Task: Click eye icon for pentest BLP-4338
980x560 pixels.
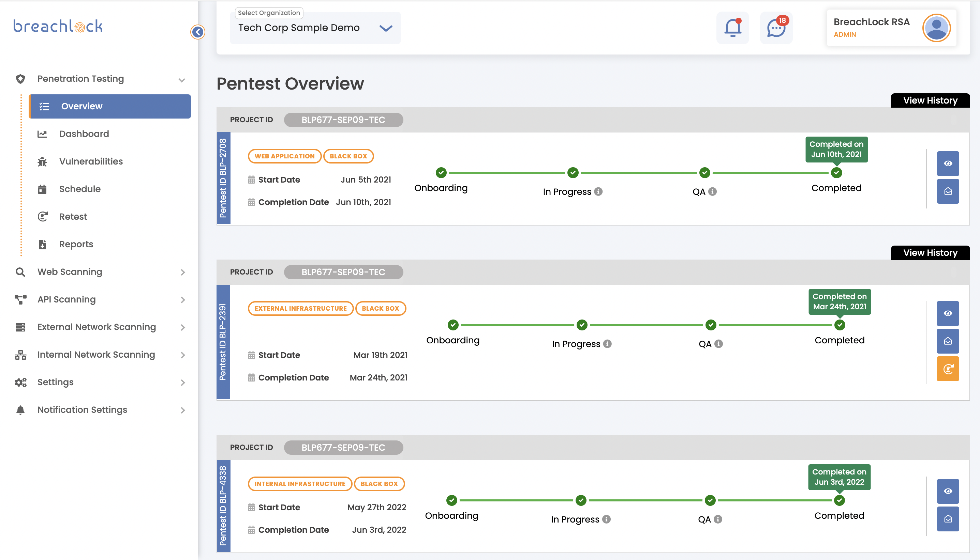Action: (x=948, y=491)
